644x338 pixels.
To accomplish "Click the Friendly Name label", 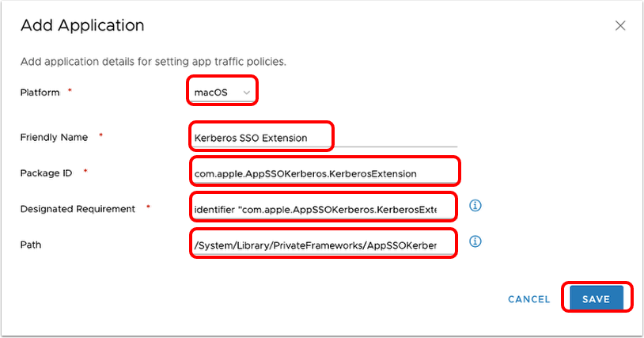I will click(54, 137).
